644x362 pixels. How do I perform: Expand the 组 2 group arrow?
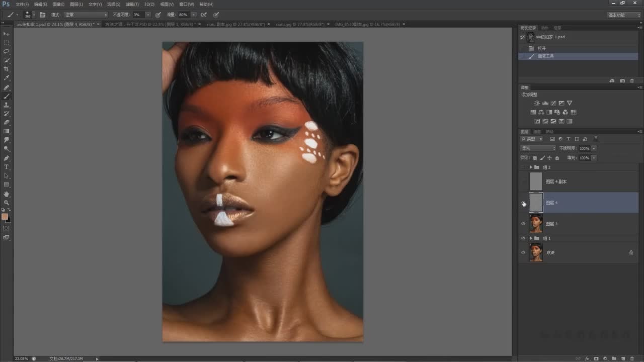tap(531, 167)
